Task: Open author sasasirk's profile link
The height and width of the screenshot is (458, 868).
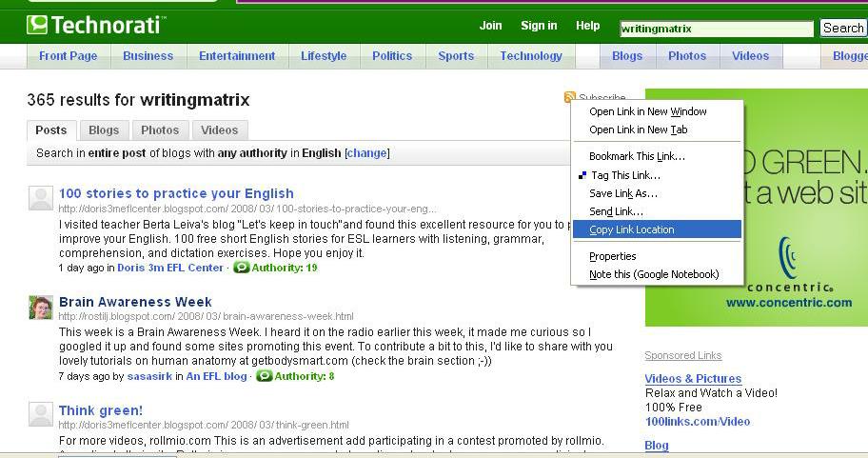Action: click(149, 376)
